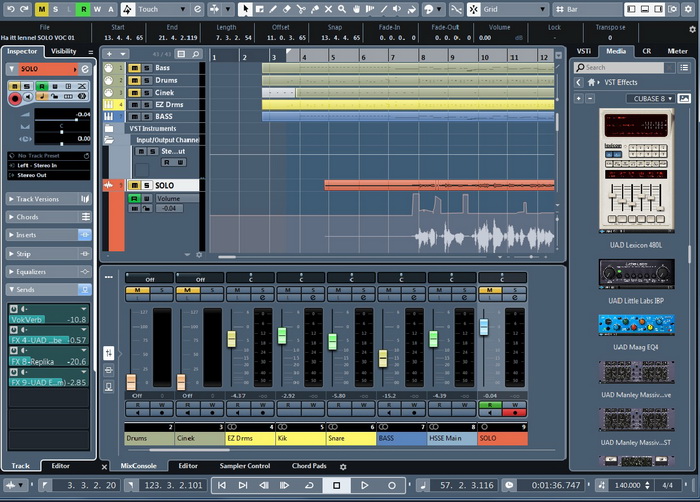Select the Draw pencil tool
This screenshot has width=700, height=502.
[x=273, y=9]
